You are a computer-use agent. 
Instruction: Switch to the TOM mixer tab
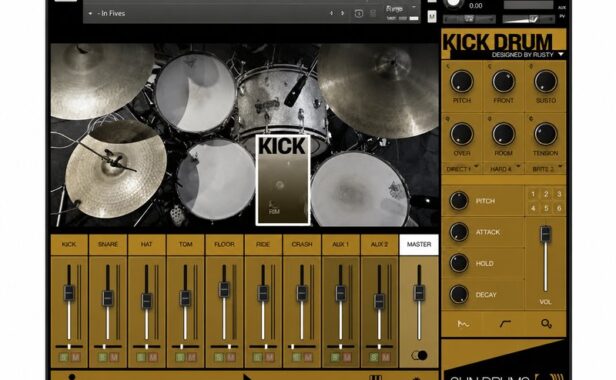185,244
